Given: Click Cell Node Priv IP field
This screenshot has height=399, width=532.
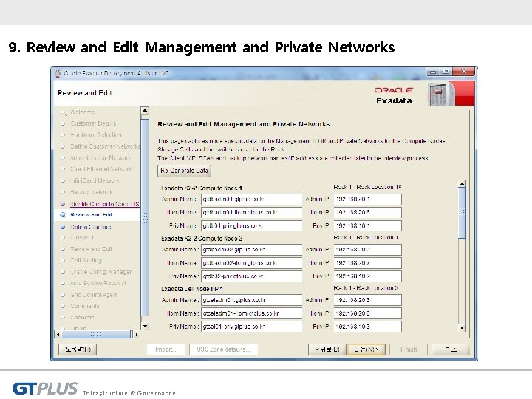Looking at the screenshot, I should click(x=368, y=327).
